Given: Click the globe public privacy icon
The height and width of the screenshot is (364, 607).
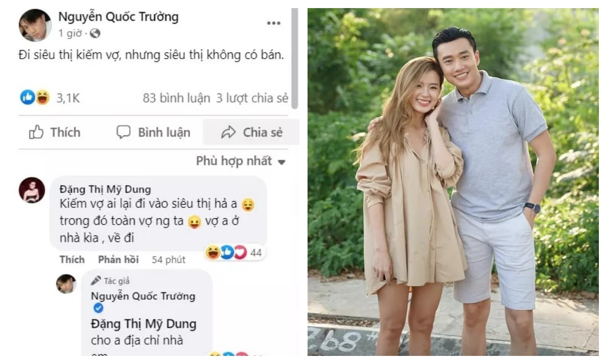Looking at the screenshot, I should [95, 34].
